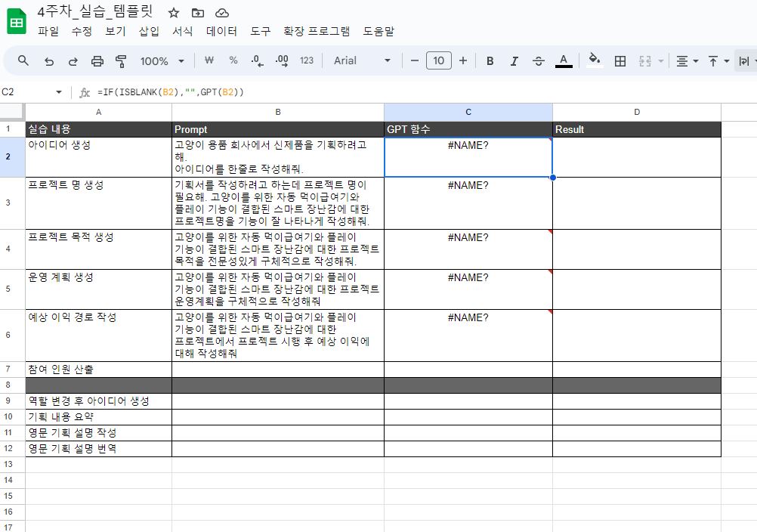The image size is (757, 532).
Task: Open the 삽입 menu
Action: click(x=149, y=32)
